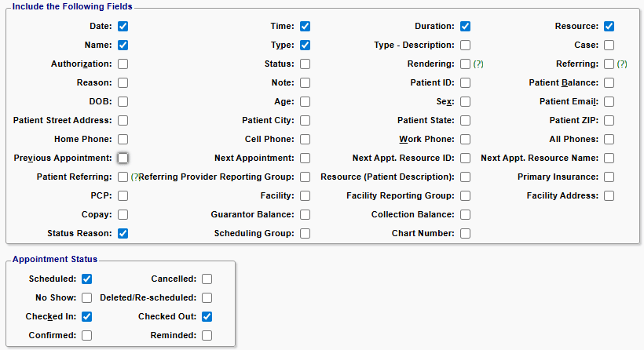Viewport: 644px width, 350px height.
Task: Click the help (?) icon beside Referring
Action: (x=622, y=64)
